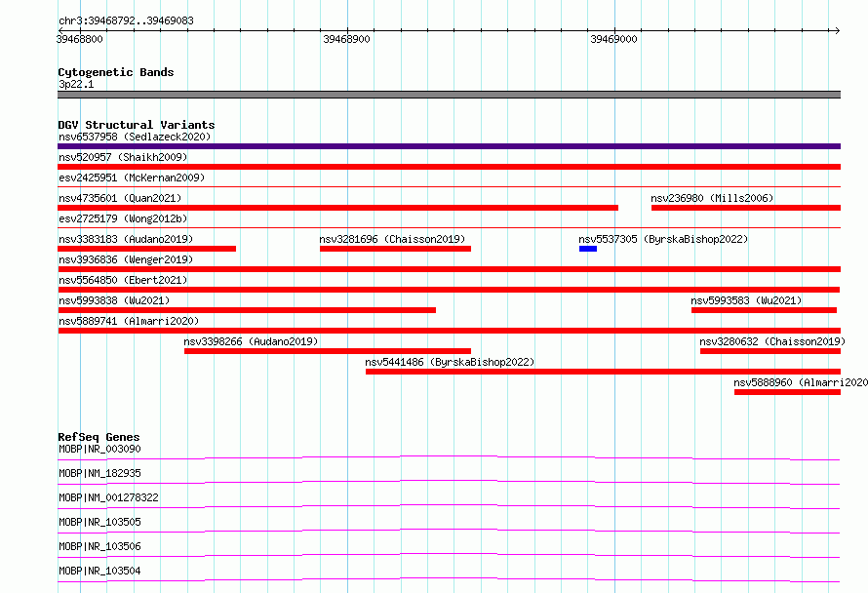Screen dimensions: 868x593
Task: Click chr3:39468792..39469083 region text
Action: click(x=126, y=21)
